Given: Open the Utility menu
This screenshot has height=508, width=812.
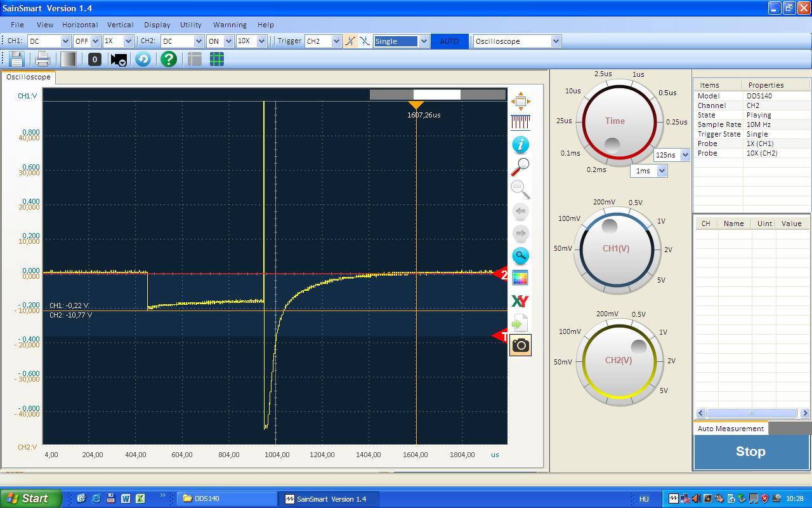Looking at the screenshot, I should [x=191, y=25].
